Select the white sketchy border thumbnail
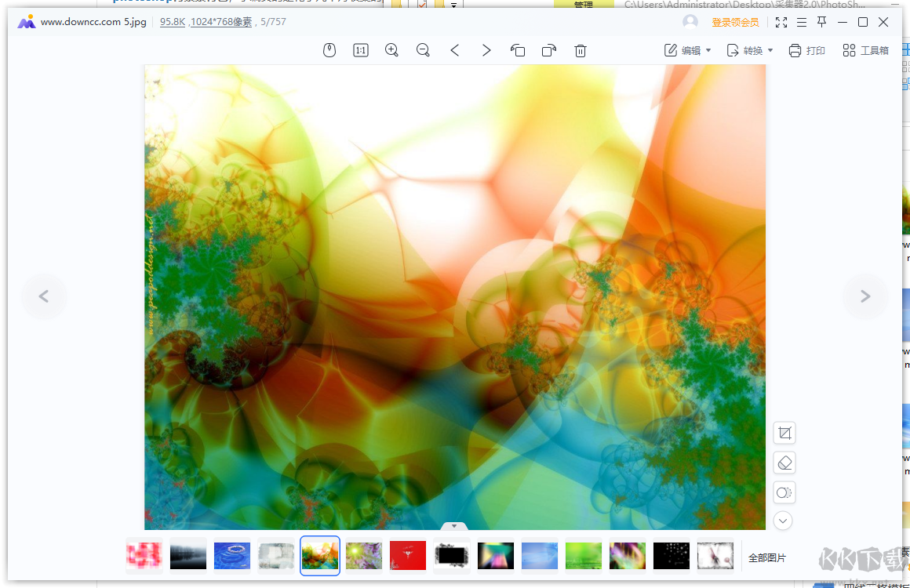Screen dimensions: 910x588 pyautogui.click(x=715, y=556)
